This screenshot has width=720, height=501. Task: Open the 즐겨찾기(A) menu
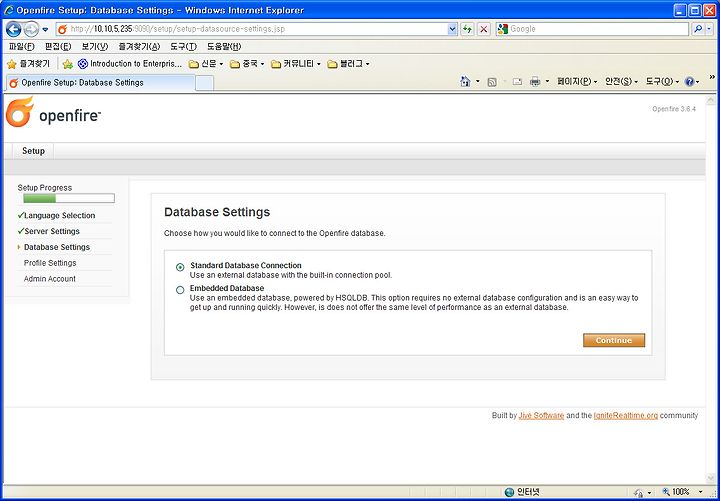(x=139, y=46)
